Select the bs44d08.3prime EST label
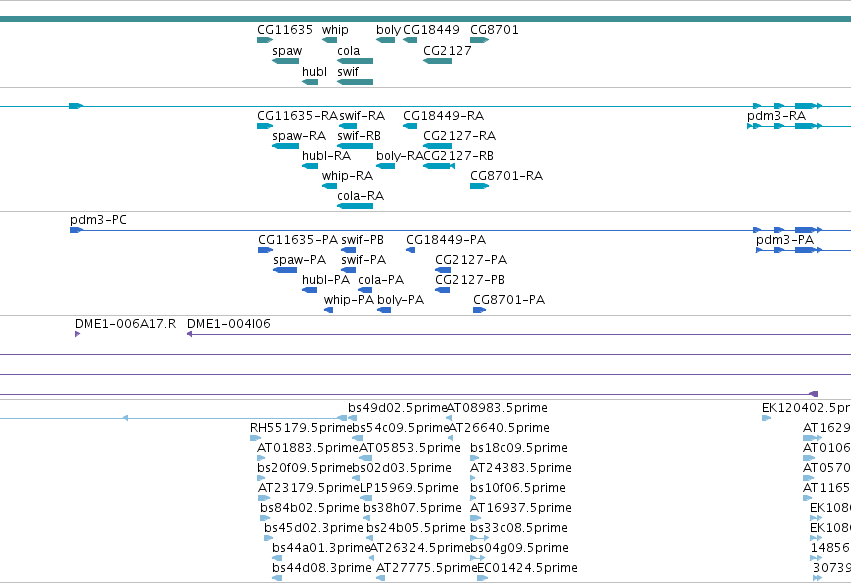The height and width of the screenshot is (583, 851). tap(322, 568)
